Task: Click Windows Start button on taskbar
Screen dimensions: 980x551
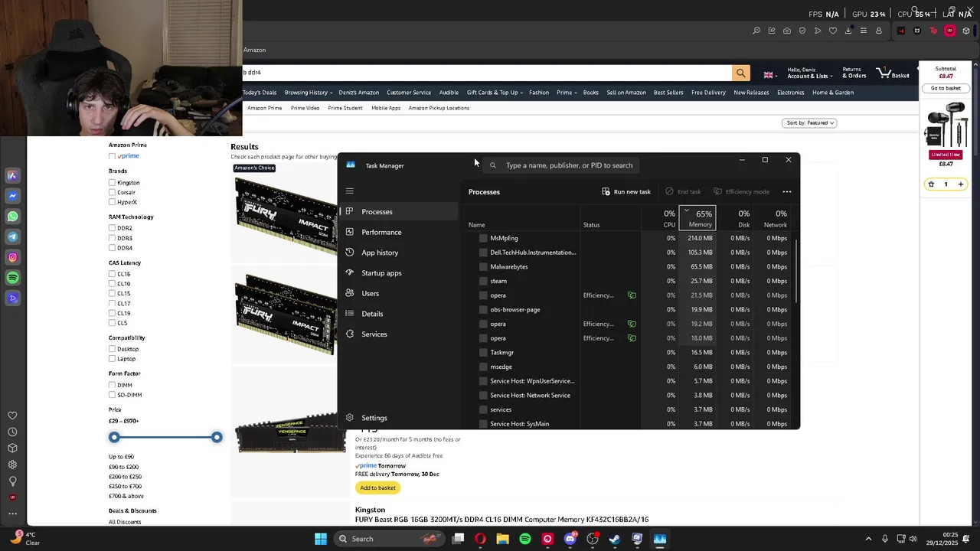Action: pyautogui.click(x=321, y=539)
